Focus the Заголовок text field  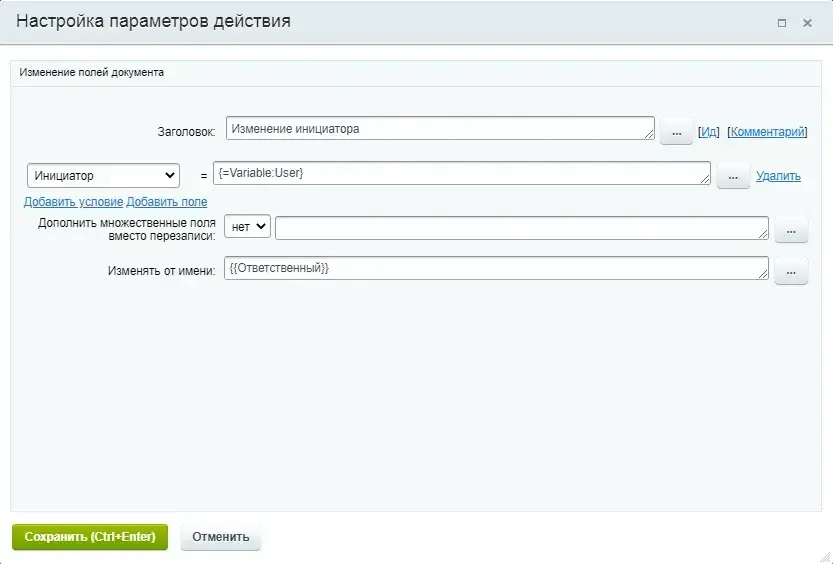[x=440, y=129]
